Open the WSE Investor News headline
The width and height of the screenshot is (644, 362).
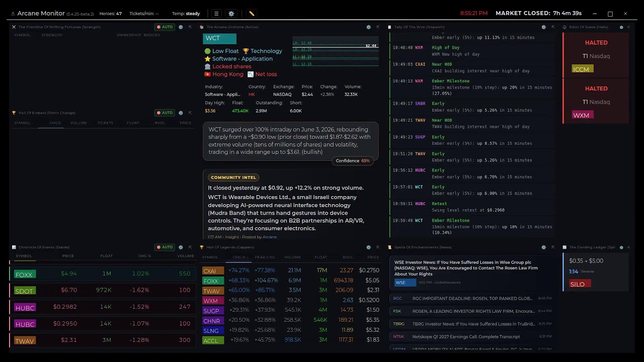[x=466, y=268]
